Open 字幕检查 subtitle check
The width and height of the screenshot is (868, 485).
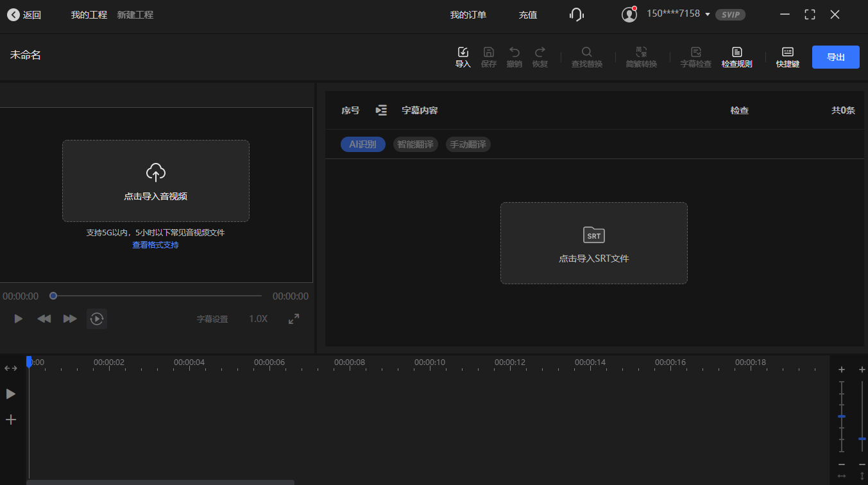click(x=695, y=56)
